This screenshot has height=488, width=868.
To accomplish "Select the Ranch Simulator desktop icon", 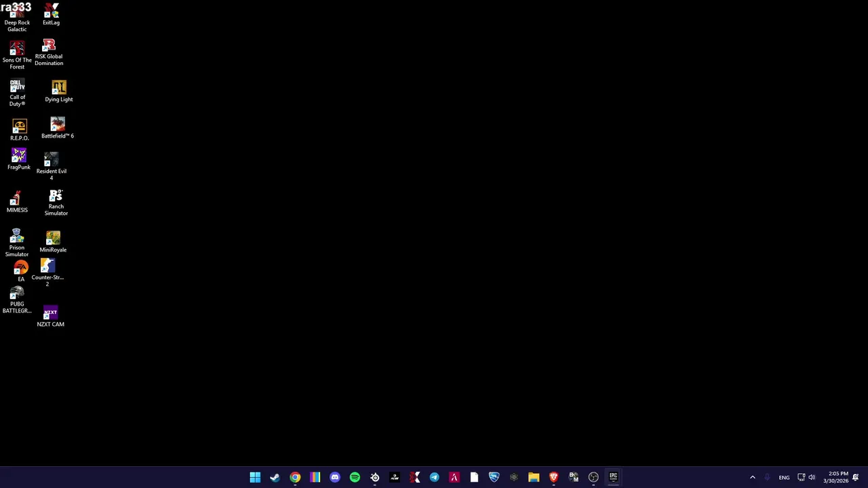I will 56,203.
